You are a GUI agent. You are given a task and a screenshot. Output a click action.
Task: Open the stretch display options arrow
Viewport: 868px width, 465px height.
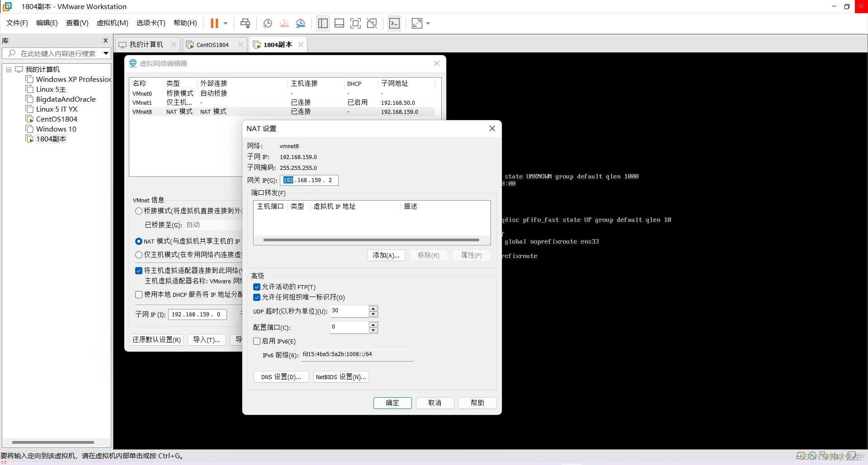pos(428,23)
